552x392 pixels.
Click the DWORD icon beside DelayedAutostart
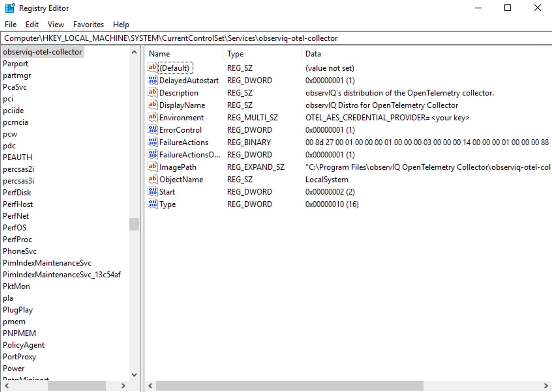pyautogui.click(x=152, y=80)
